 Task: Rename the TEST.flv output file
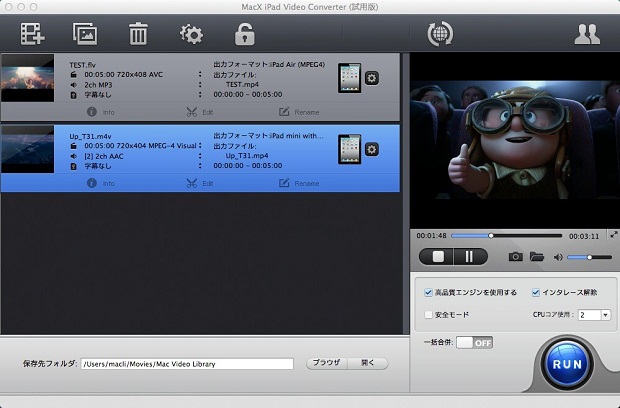pyautogui.click(x=299, y=112)
